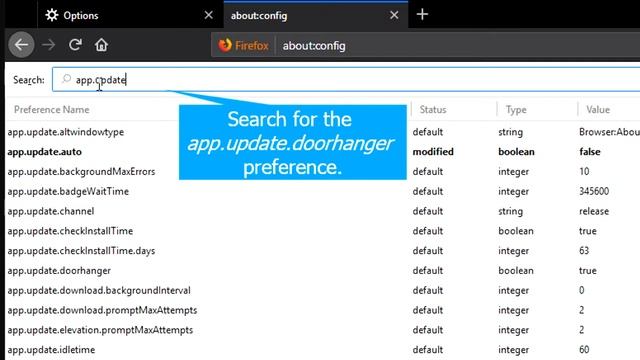Image resolution: width=640 pixels, height=360 pixels.
Task: Sort by Preference Name column header
Action: 51,109
